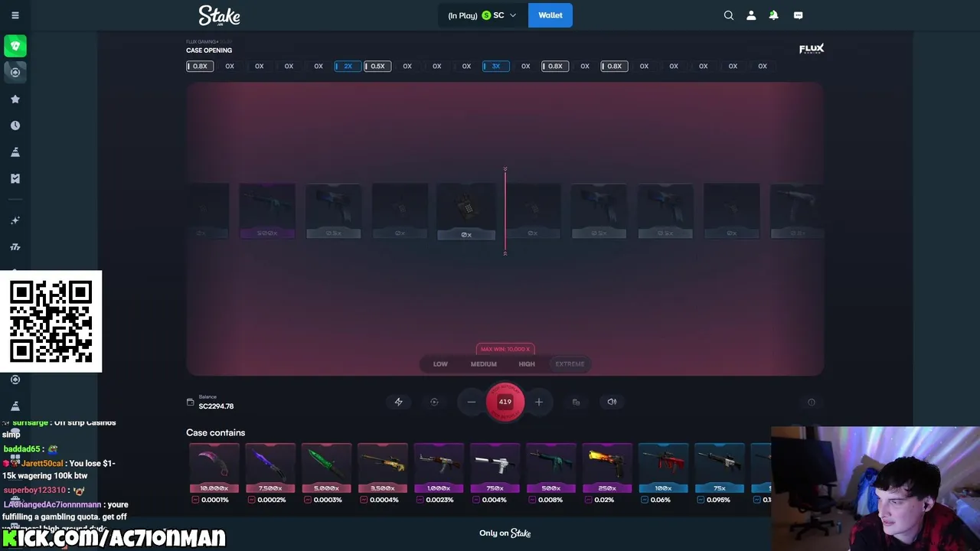Select the 7,500x purple knife item
Screen dimensions: 980x551
point(270,468)
